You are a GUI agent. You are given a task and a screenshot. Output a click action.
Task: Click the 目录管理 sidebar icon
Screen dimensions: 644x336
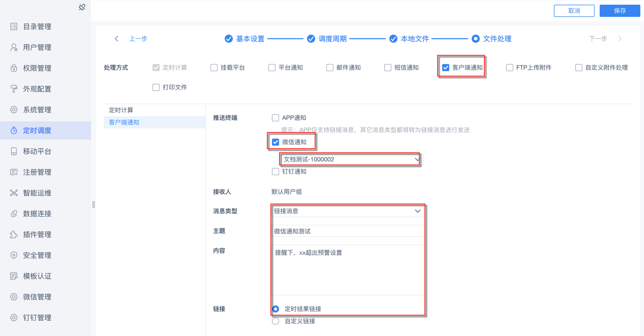tap(14, 26)
